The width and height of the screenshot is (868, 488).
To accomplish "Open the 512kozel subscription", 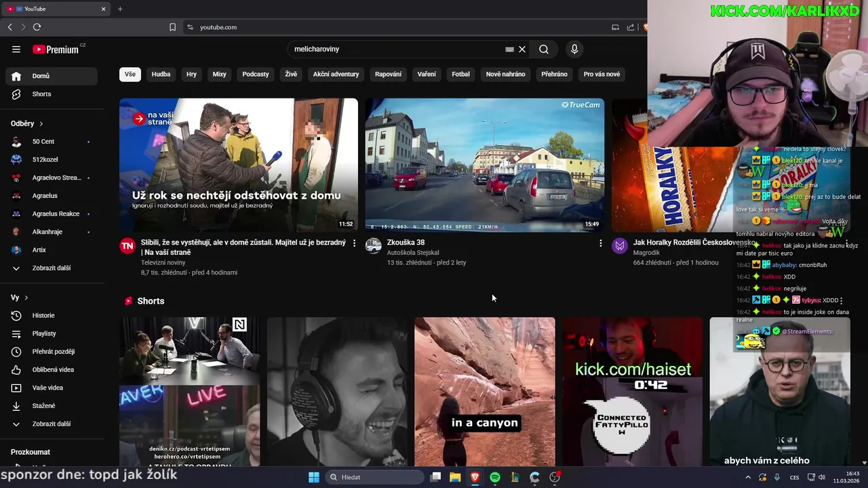I will coord(52,159).
